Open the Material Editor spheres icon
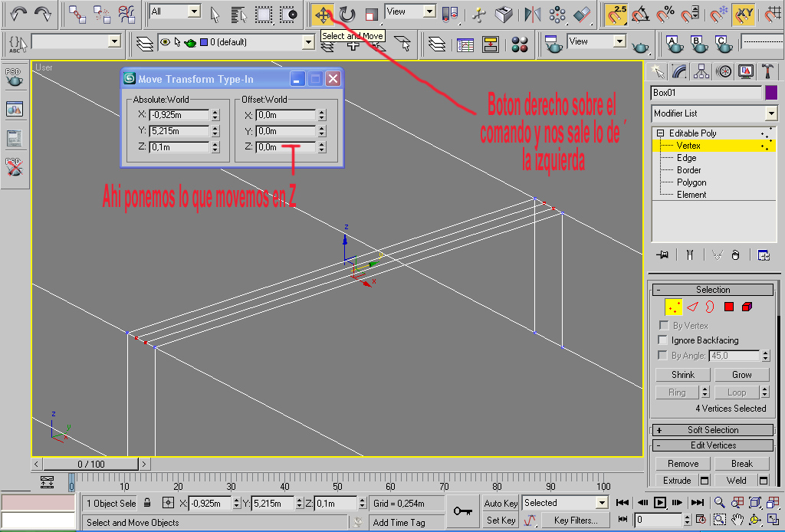This screenshot has width=785, height=532. tap(520, 44)
